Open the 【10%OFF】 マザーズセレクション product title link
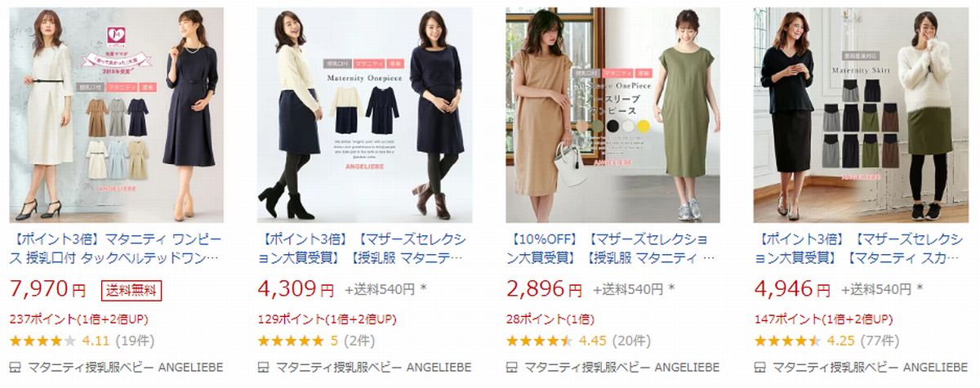Image resolution: width=980 pixels, height=388 pixels. click(611, 250)
